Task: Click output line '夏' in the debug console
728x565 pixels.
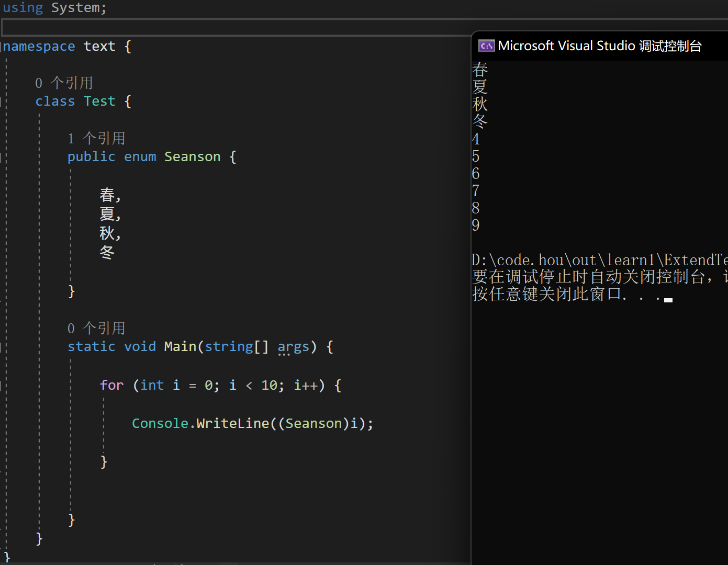Action: [x=480, y=86]
